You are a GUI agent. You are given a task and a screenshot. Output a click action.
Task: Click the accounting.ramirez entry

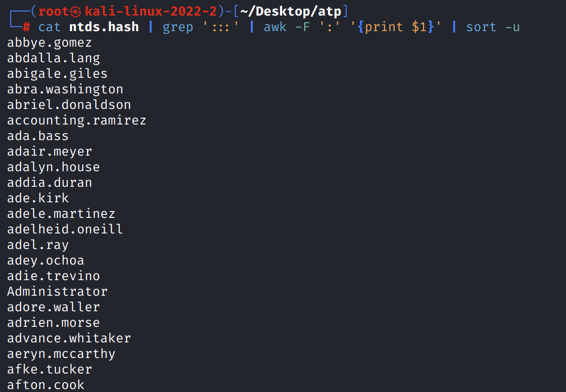coord(77,120)
